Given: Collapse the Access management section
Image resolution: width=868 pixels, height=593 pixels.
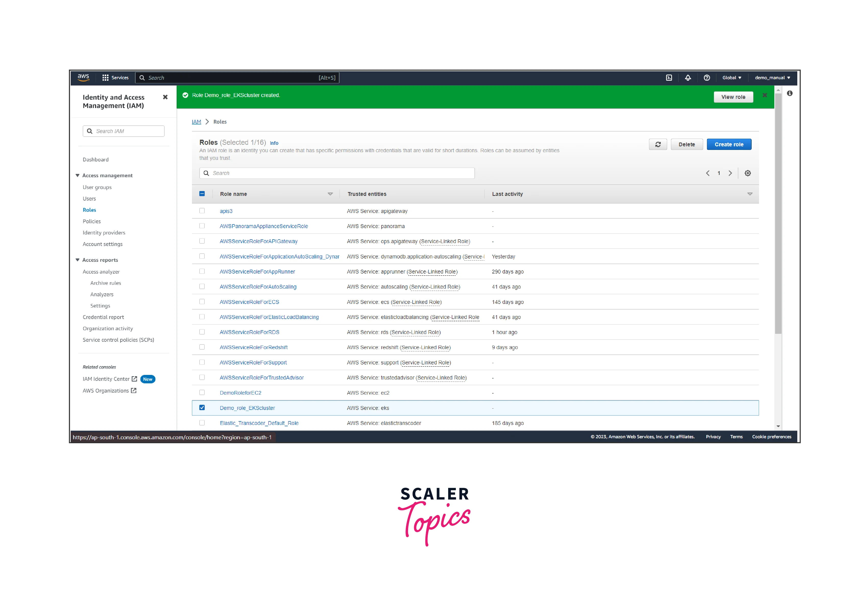Looking at the screenshot, I should tap(78, 175).
